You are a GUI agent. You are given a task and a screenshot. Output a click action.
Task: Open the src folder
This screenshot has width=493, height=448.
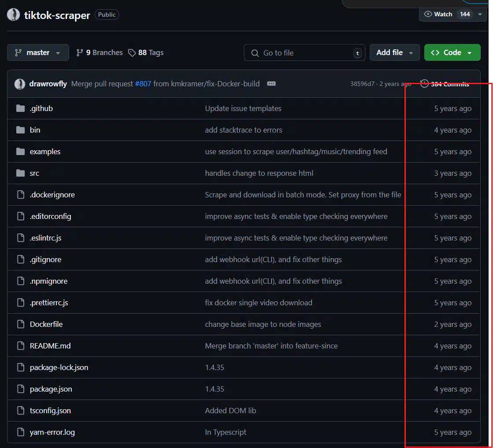tap(34, 174)
